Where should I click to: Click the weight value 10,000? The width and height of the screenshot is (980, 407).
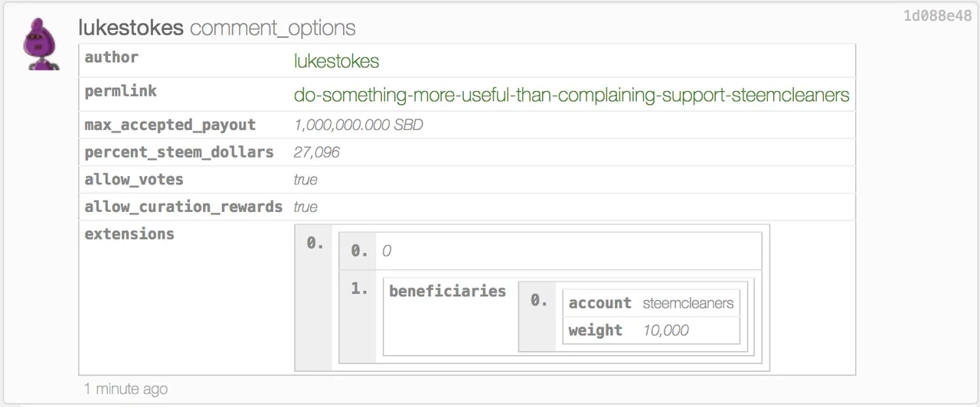tap(665, 330)
